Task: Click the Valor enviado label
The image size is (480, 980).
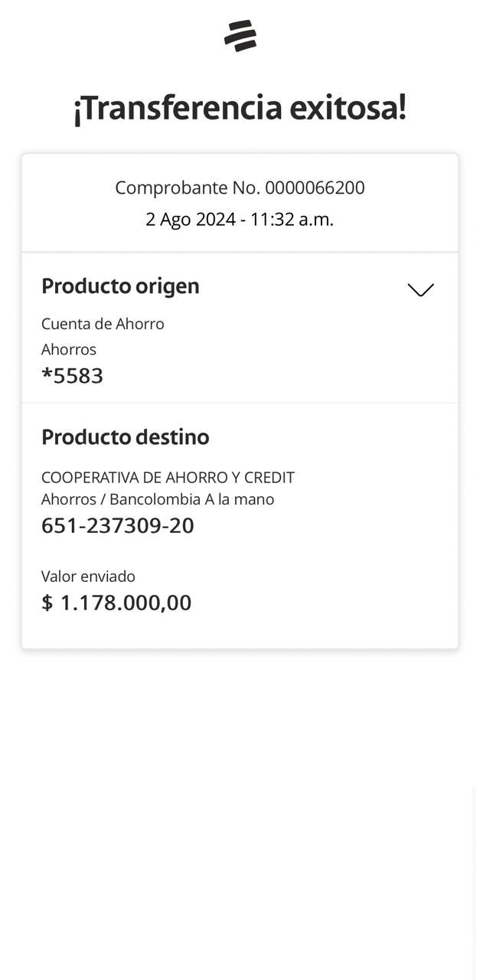Action: coord(88,577)
